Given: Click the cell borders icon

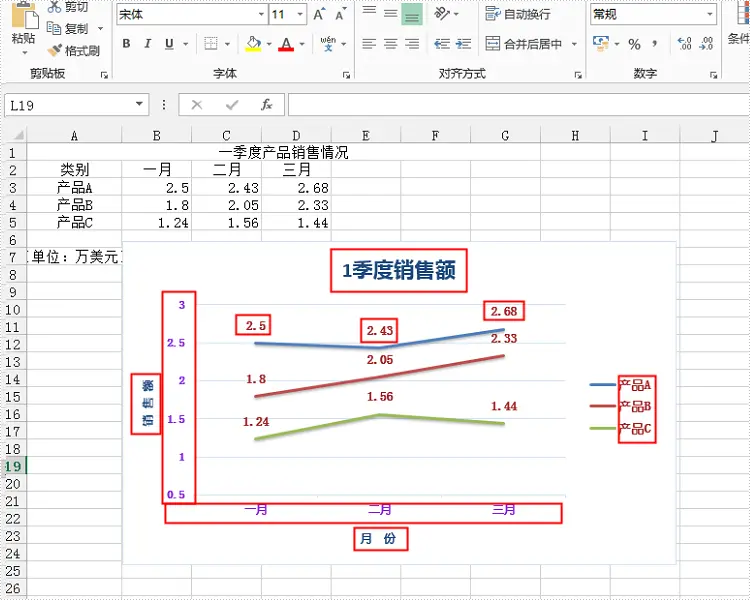Looking at the screenshot, I should pos(211,44).
